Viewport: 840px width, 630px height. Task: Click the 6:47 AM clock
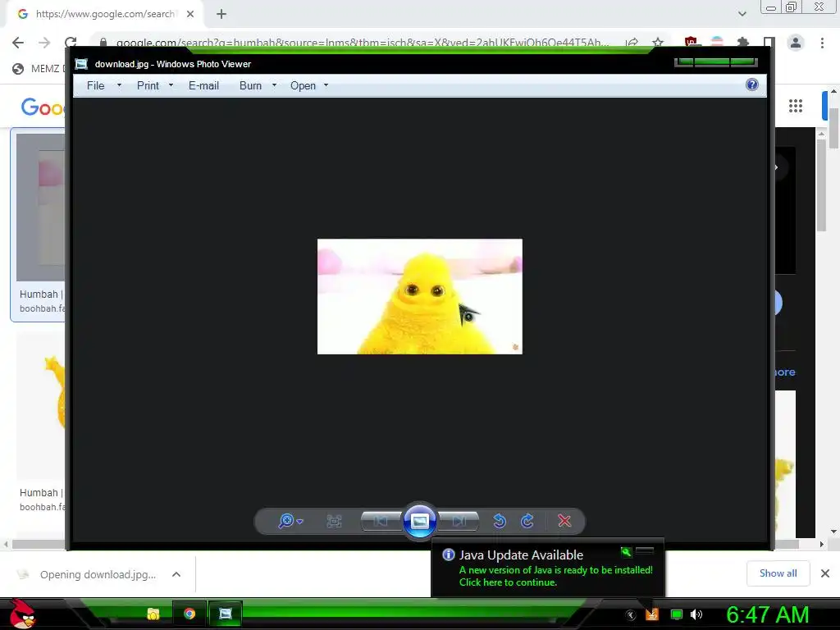[x=767, y=615]
